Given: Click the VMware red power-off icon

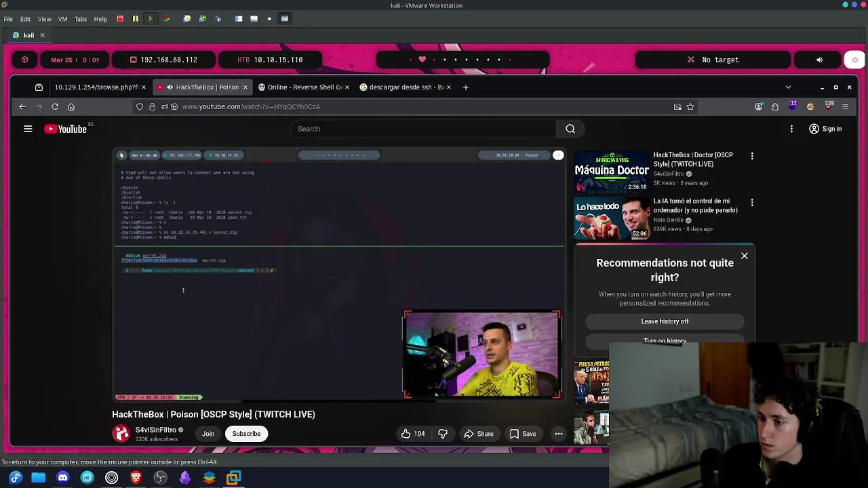Looking at the screenshot, I should click(120, 18).
